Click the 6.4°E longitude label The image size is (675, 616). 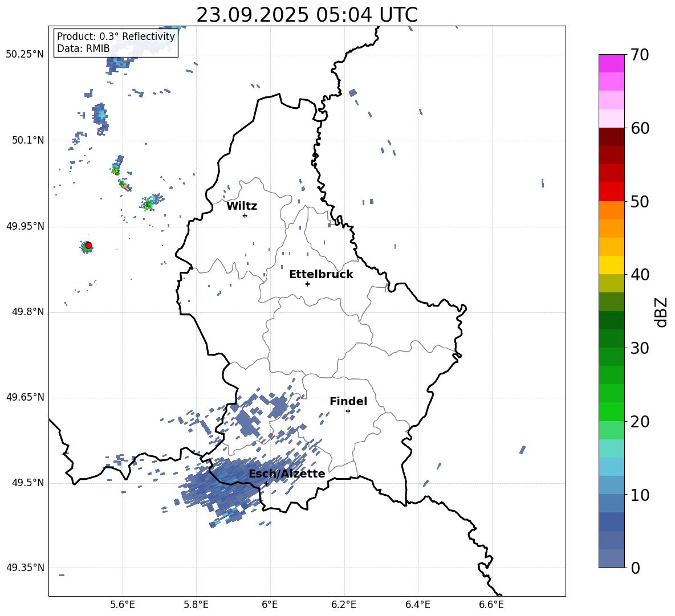click(418, 605)
